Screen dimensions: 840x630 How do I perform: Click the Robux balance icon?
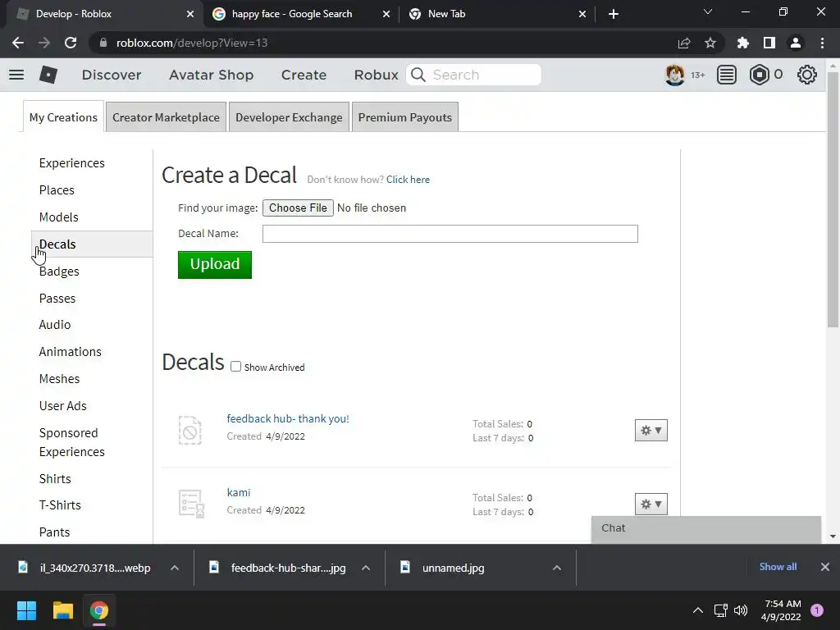pos(759,75)
